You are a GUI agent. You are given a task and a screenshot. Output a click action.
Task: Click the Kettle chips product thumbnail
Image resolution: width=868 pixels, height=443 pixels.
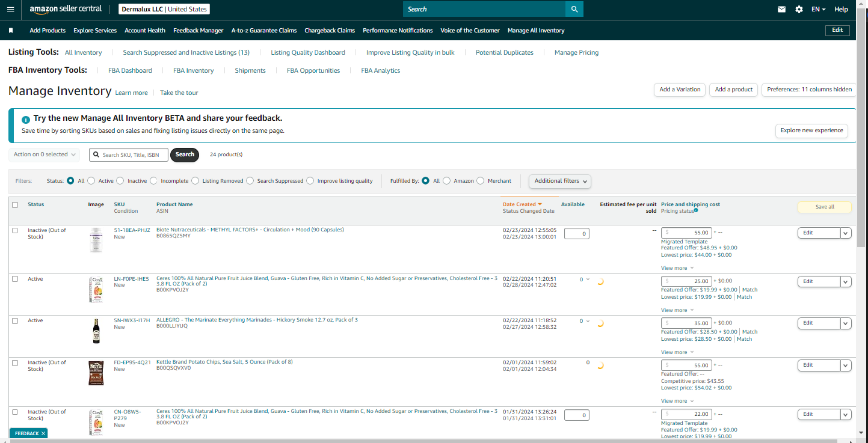[96, 373]
